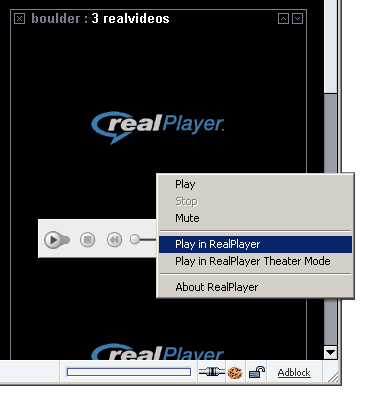
Task: Click the up arrow in the boulder panel header
Action: pos(283,19)
